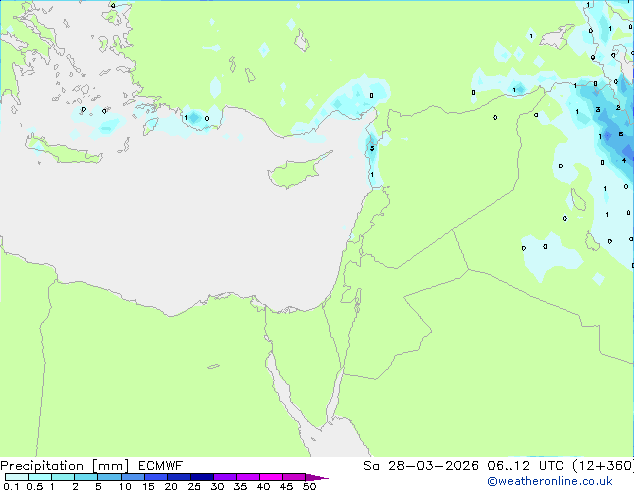Image resolution: width=634 pixels, height=490 pixels.
Task: Click the "ECMWF" model label
Action: click(x=161, y=466)
